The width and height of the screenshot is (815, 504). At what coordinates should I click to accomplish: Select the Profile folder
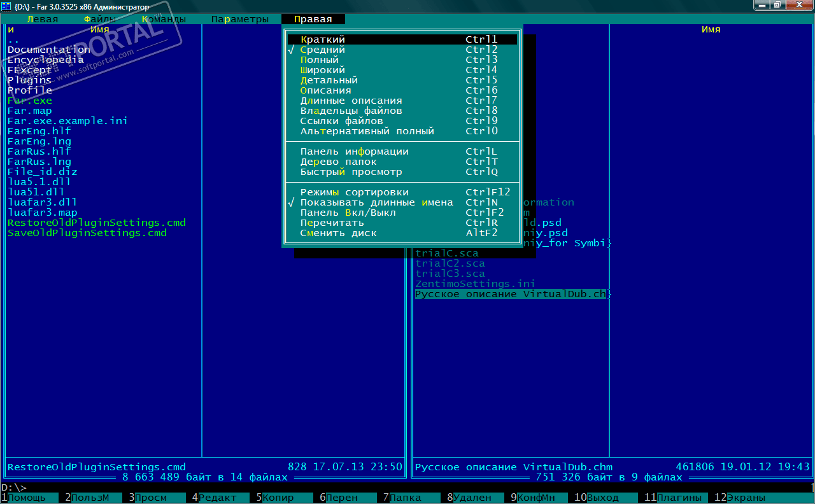click(30, 90)
